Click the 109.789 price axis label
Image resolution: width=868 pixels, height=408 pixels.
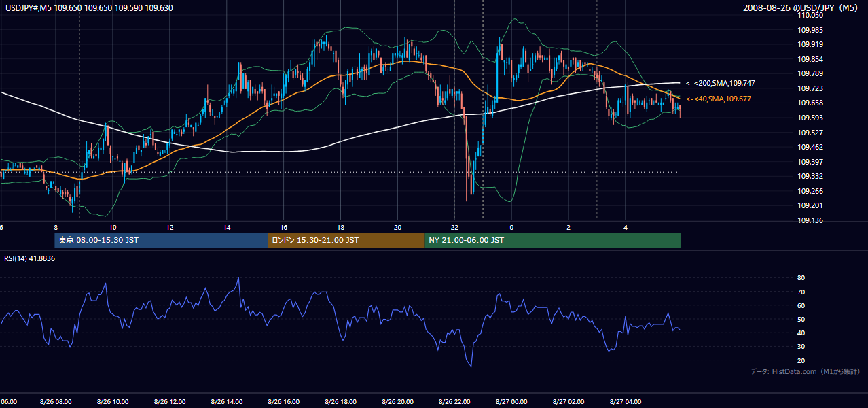click(x=810, y=73)
